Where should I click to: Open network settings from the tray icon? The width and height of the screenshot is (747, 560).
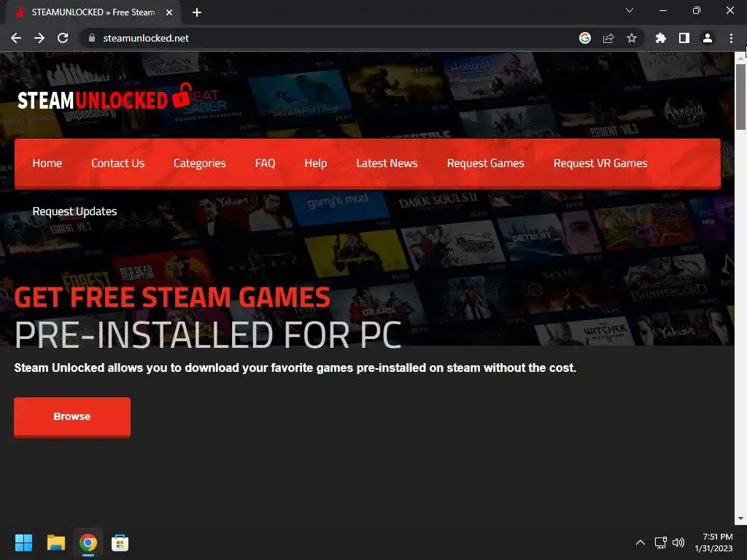660,542
